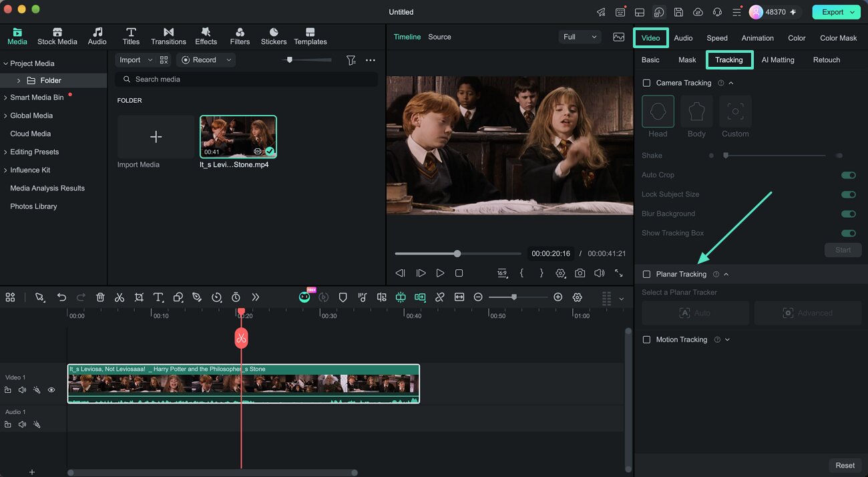This screenshot has width=868, height=477.
Task: Switch to the Audio properties tab
Action: tap(683, 38)
